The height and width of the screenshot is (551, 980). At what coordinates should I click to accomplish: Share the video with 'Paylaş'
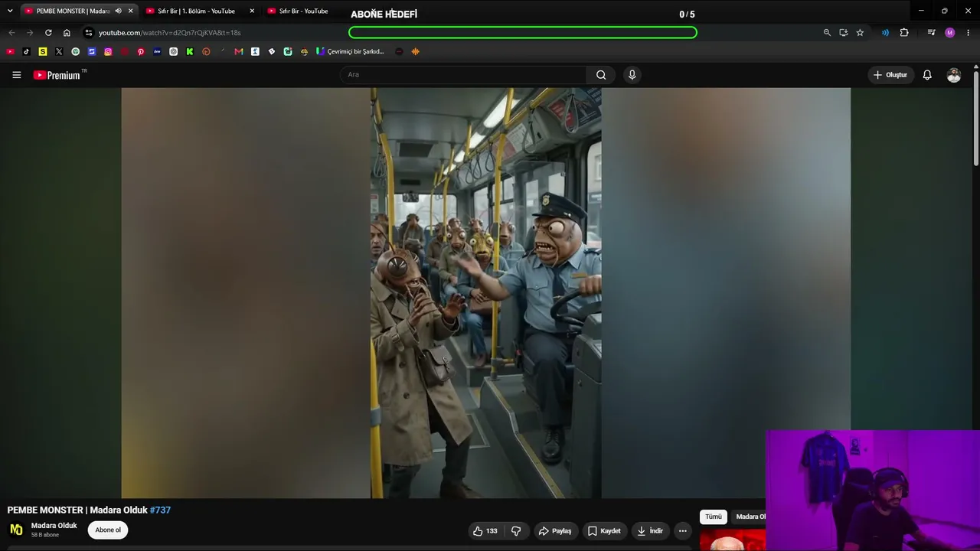tap(555, 531)
